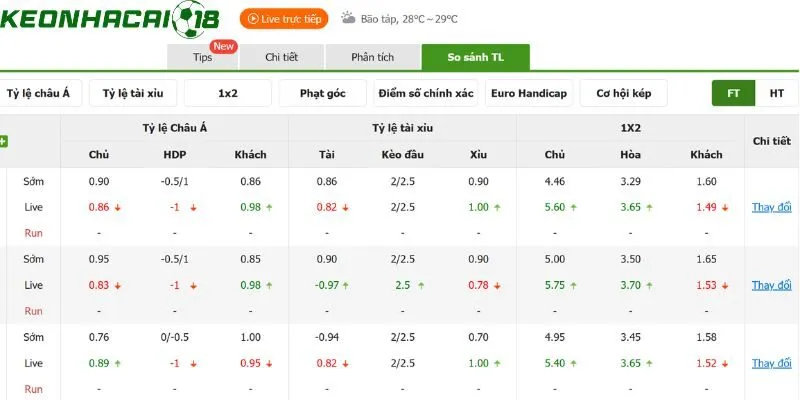The image size is (800, 400).
Task: Click the play icon in Live trực tiếp
Action: tap(253, 19)
